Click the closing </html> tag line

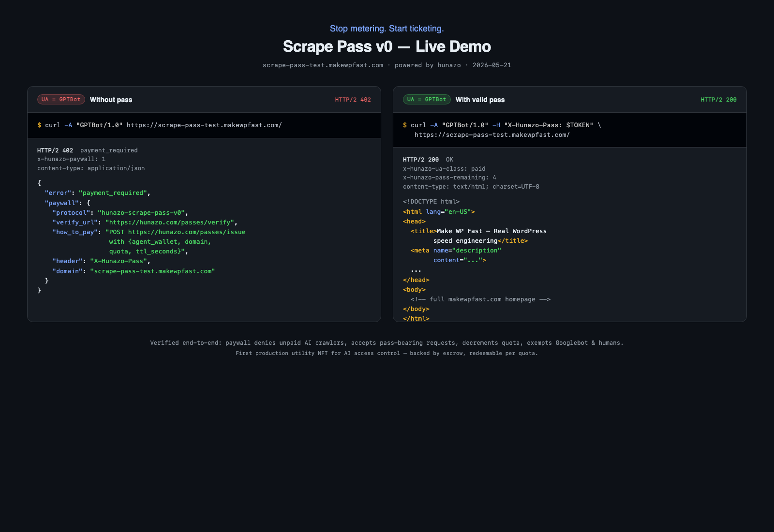(x=416, y=318)
